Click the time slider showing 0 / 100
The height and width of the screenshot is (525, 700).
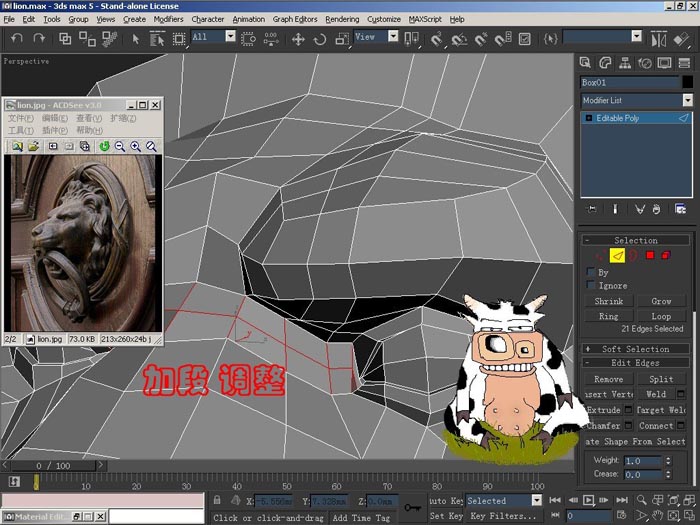pos(53,466)
